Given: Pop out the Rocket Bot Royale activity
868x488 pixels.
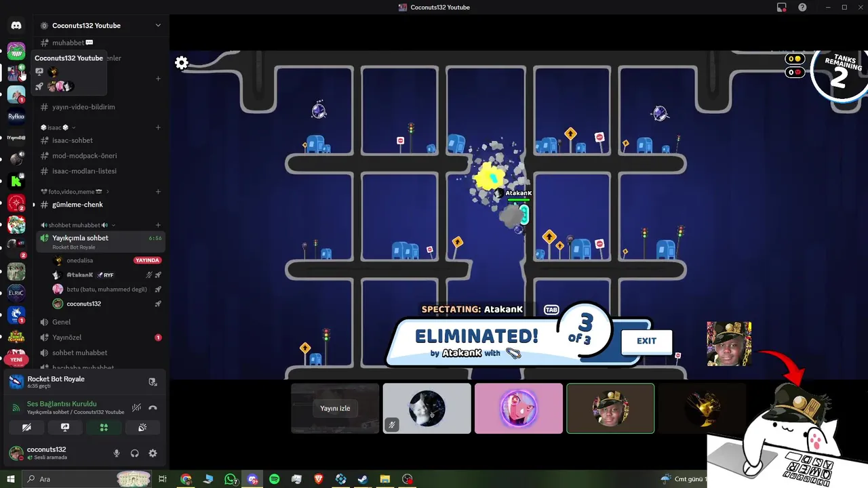Looking at the screenshot, I should pos(153,382).
